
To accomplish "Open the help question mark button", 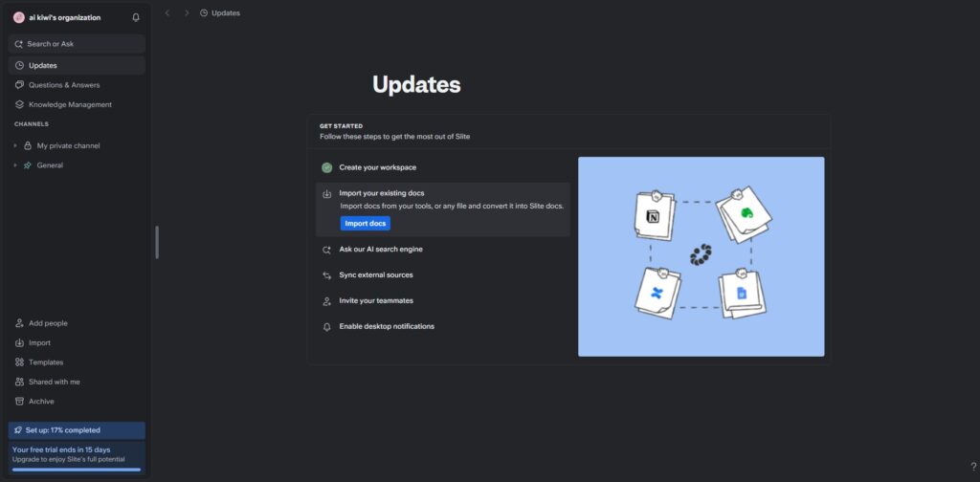I will pos(973,467).
